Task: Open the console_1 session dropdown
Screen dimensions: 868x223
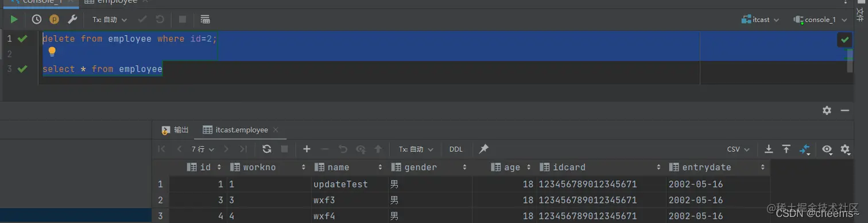Action: coord(820,20)
